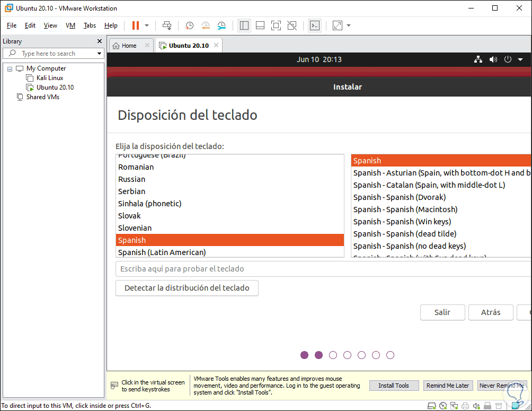532x411 pixels.
Task: Select Spanish - Spanish (Win keys) variant
Action: (x=441, y=222)
